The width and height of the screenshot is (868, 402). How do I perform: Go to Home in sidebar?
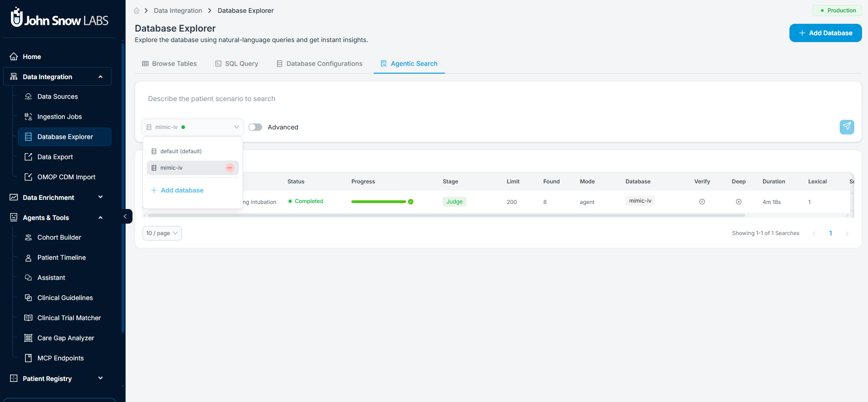tap(32, 57)
